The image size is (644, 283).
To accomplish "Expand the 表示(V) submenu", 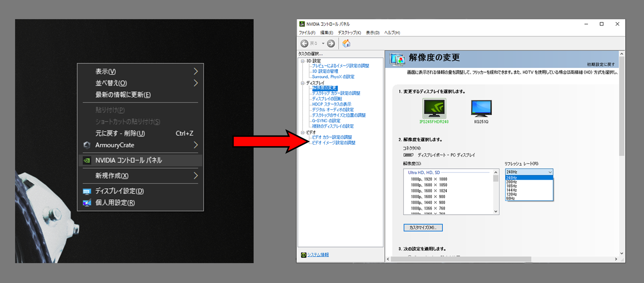I will [196, 71].
